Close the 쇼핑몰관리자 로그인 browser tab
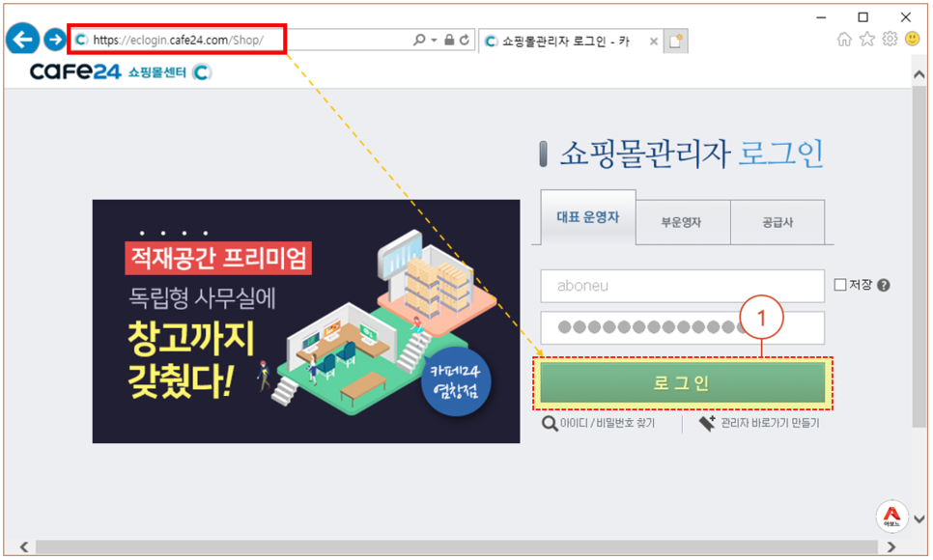933x560 pixels. (x=653, y=42)
